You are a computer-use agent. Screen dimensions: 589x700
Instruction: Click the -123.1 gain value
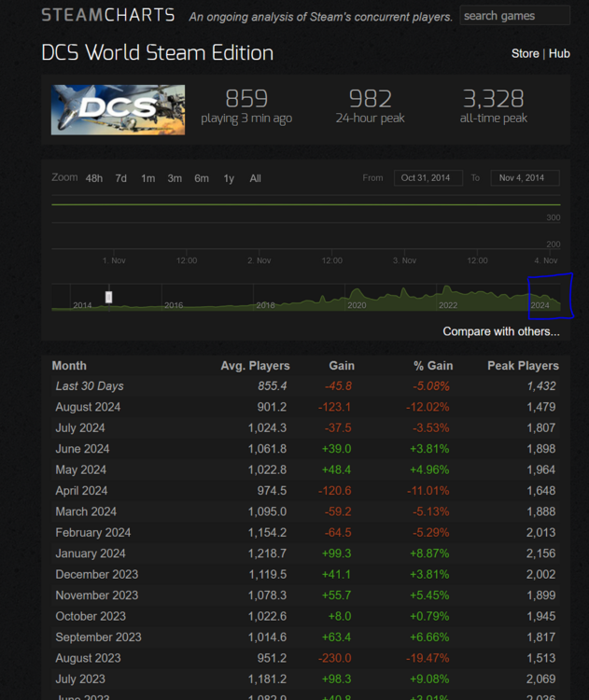(x=334, y=407)
